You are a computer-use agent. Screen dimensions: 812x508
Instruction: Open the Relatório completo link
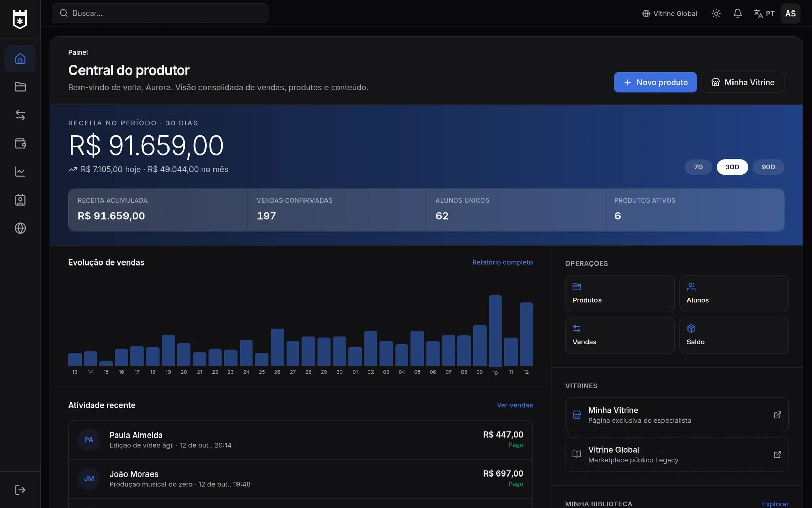pyautogui.click(x=502, y=262)
